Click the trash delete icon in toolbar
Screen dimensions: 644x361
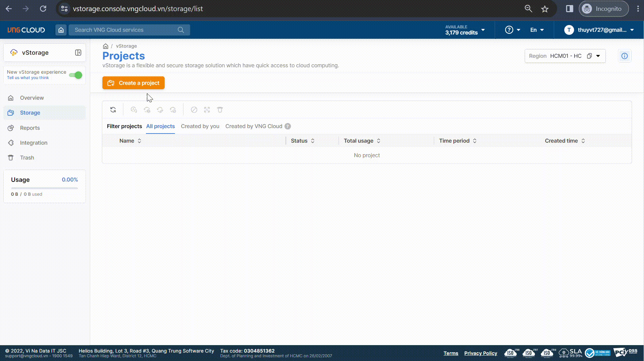coord(220,110)
